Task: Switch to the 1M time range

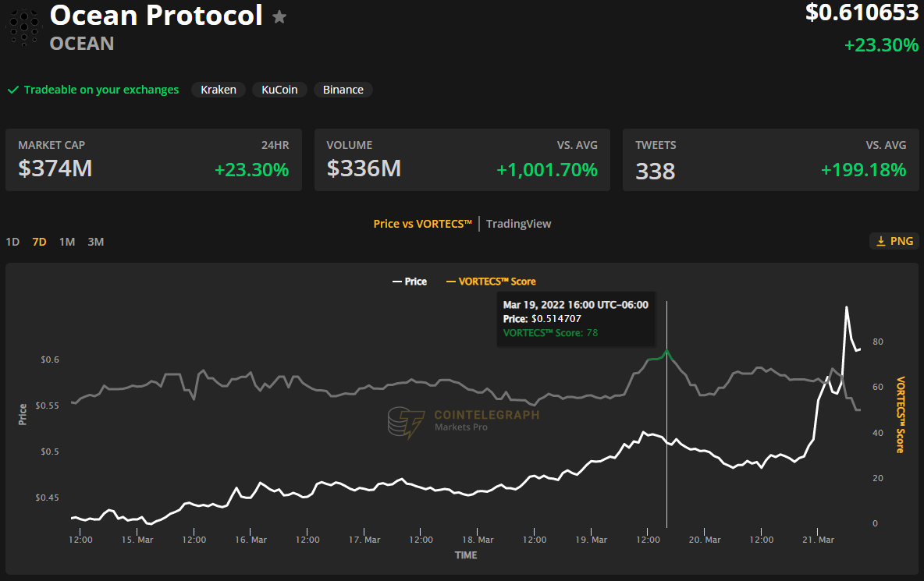Action: click(x=67, y=242)
